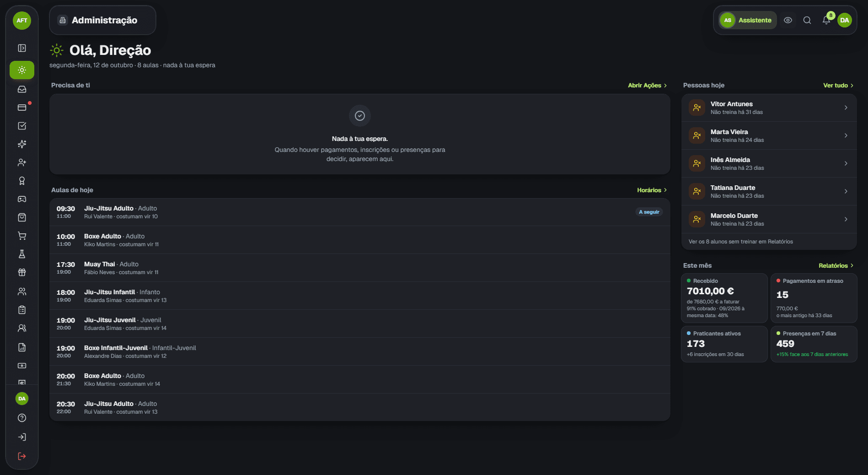Open the Administração section switcher
This screenshot has width=868, height=475.
point(102,20)
